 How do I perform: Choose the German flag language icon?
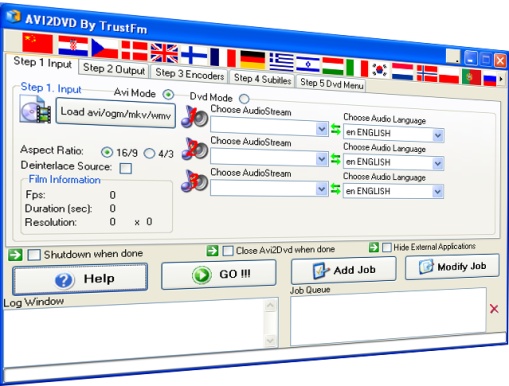click(253, 60)
